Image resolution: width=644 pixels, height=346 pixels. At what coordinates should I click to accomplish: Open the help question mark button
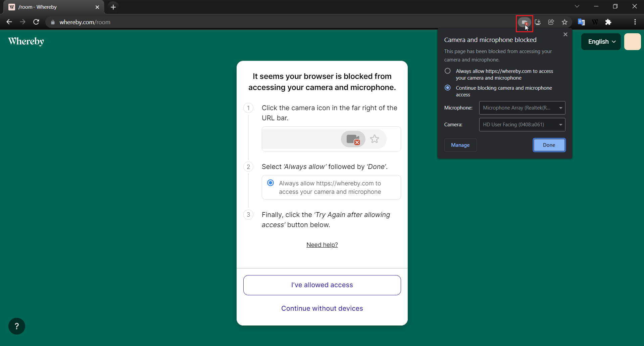(17, 326)
